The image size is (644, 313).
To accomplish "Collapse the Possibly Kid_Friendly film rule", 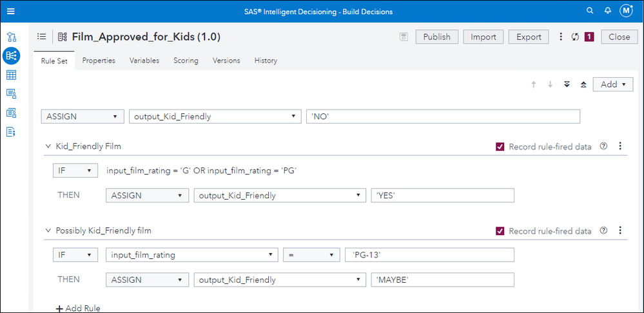I will coord(48,231).
